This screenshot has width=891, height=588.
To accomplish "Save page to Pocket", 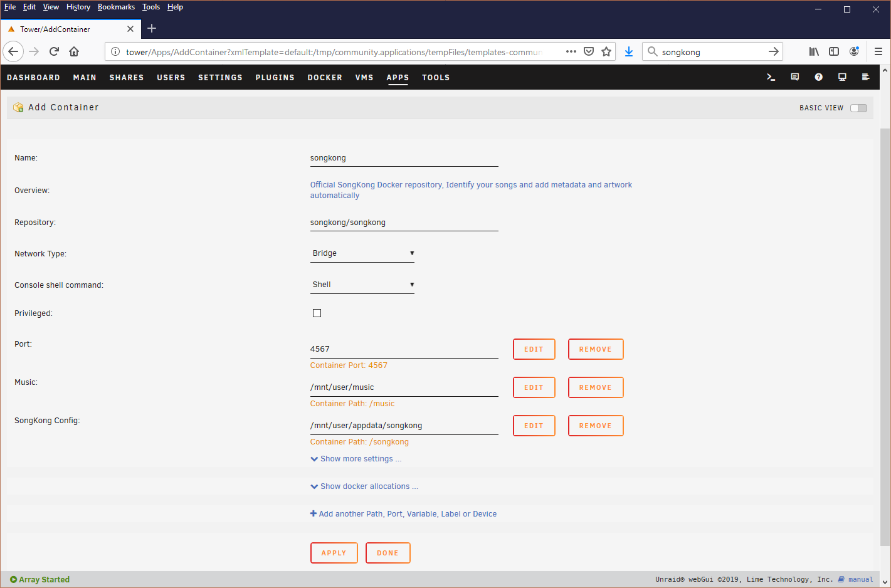I will click(x=589, y=51).
